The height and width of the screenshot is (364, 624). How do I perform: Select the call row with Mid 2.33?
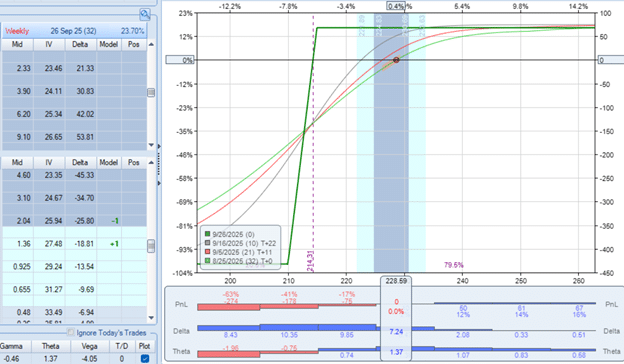[x=74, y=68]
